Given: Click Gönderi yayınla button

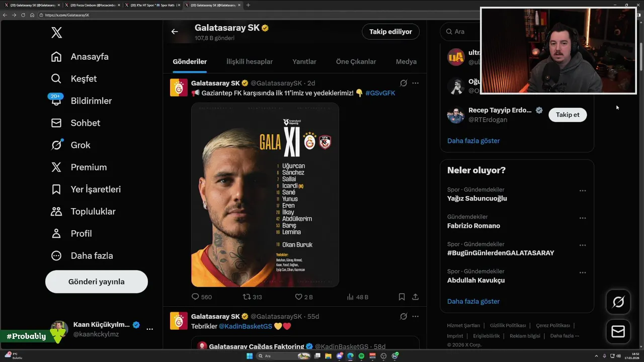Looking at the screenshot, I should (x=97, y=282).
